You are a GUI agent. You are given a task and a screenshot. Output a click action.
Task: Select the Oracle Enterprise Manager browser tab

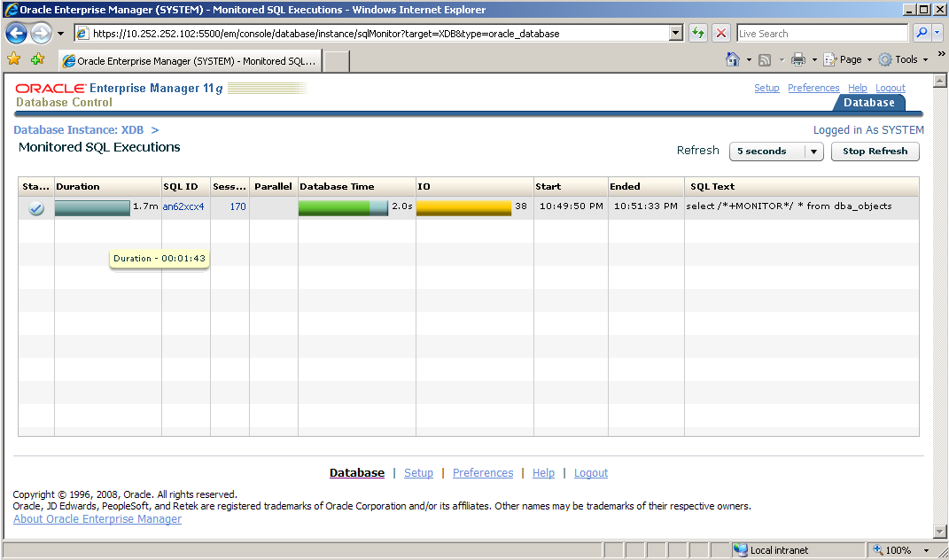click(x=190, y=60)
